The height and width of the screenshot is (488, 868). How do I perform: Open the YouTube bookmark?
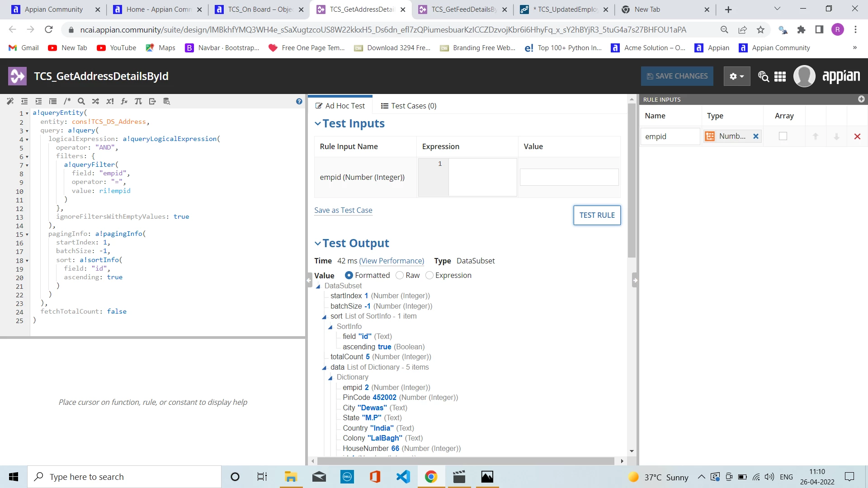coord(117,48)
